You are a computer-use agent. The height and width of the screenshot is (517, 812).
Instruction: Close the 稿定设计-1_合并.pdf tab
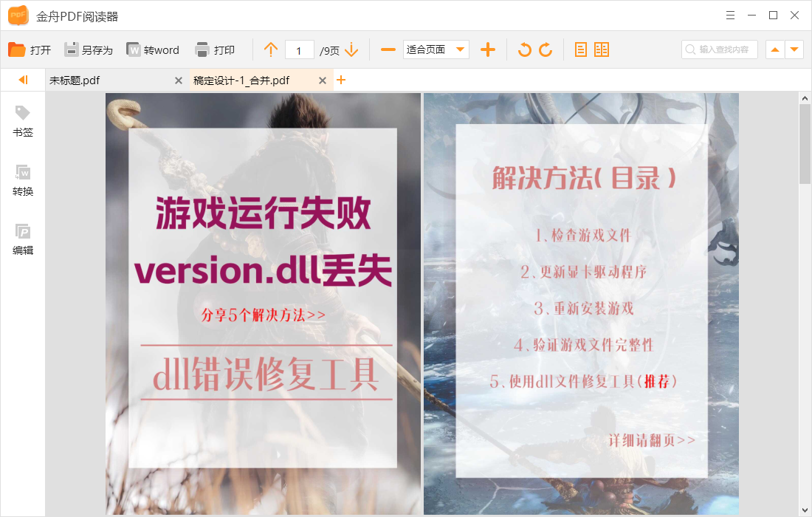point(323,80)
